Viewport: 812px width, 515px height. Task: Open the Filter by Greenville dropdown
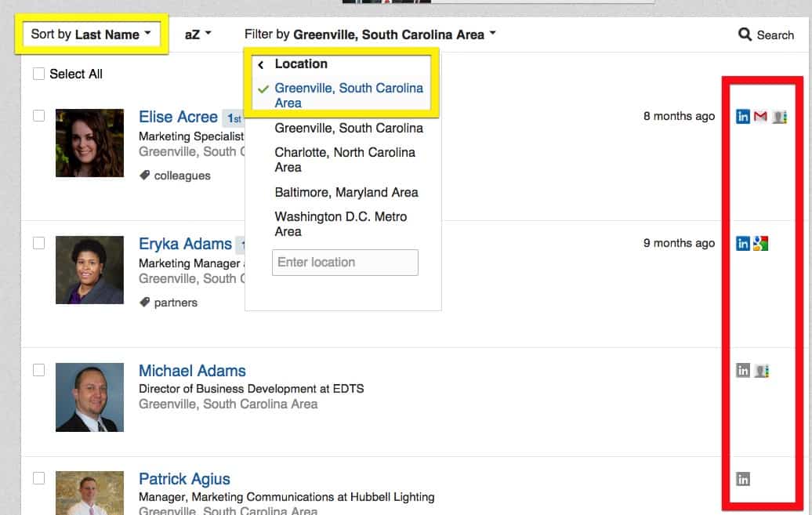pos(370,34)
